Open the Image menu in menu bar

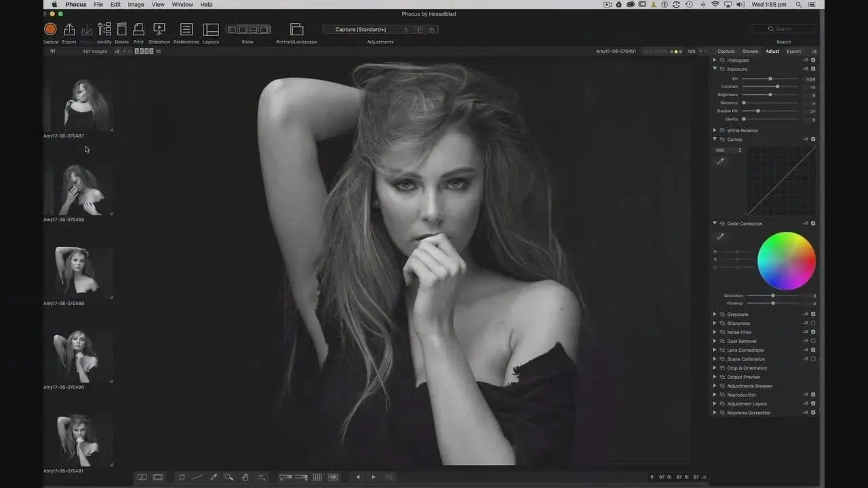136,5
